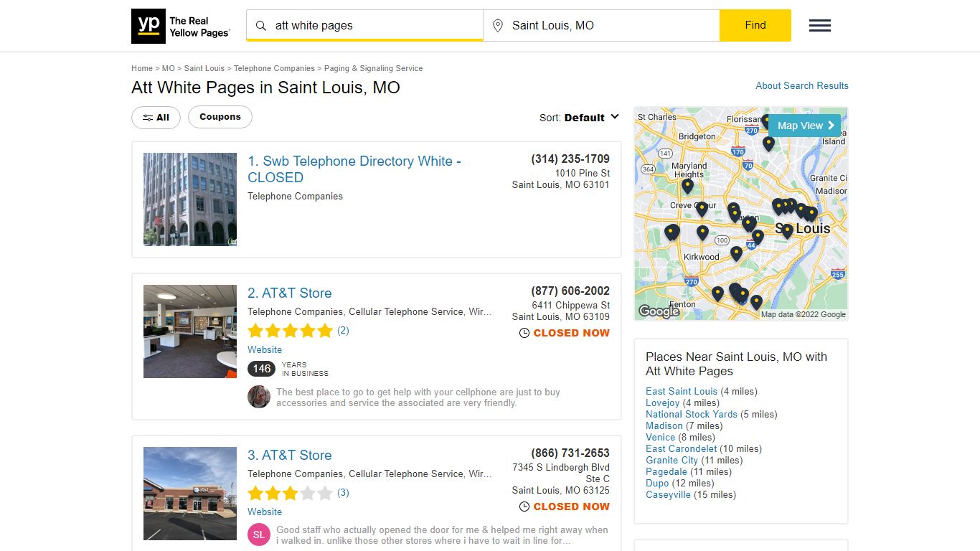Screen dimensions: 980x551
Task: Click the map pin near Kirkwood
Action: (736, 253)
